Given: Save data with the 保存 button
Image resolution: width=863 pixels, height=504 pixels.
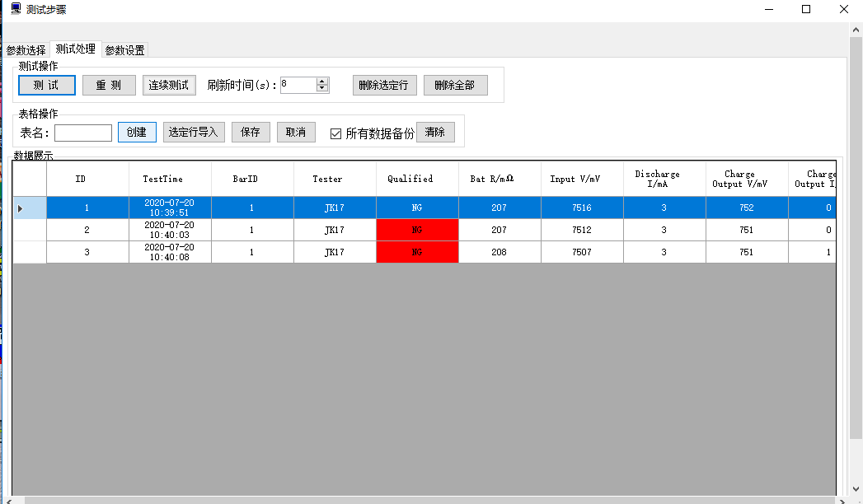Looking at the screenshot, I should pyautogui.click(x=250, y=132).
